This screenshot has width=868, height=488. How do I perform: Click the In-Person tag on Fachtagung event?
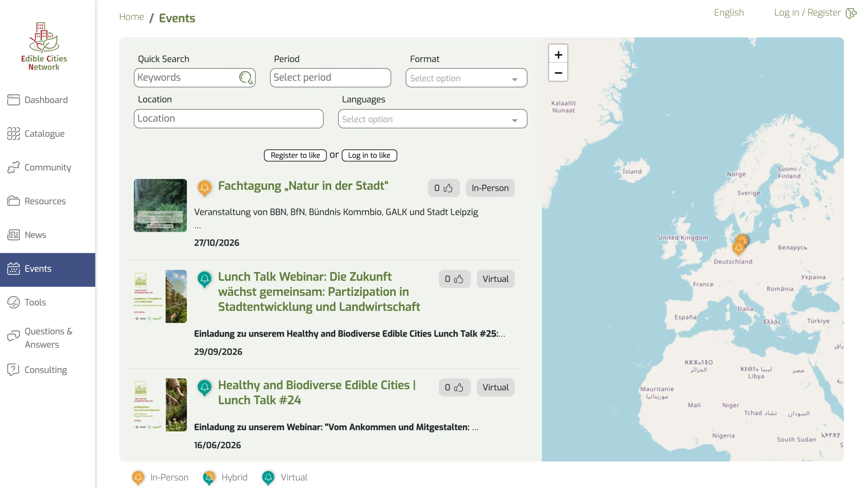(490, 188)
